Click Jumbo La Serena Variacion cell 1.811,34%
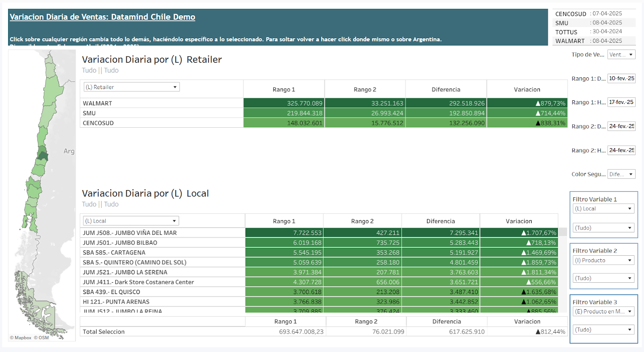 (519, 272)
